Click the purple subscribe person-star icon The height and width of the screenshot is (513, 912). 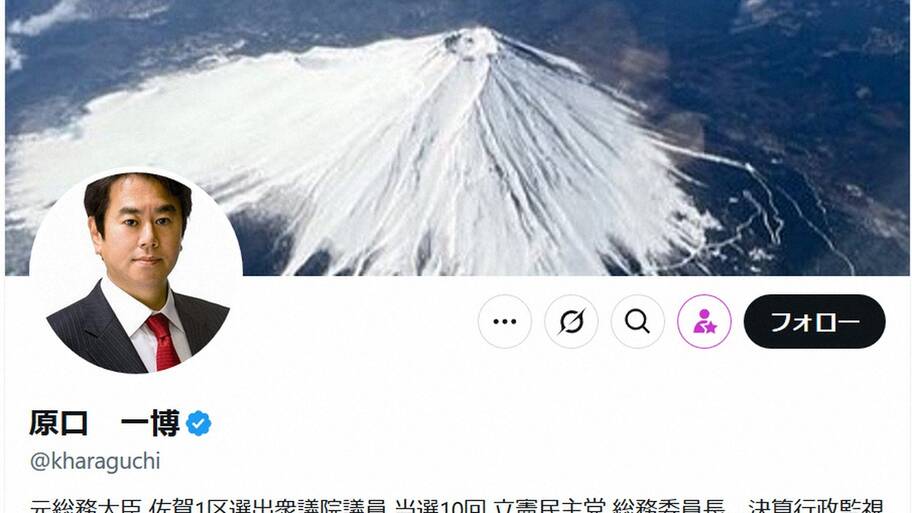tap(704, 322)
